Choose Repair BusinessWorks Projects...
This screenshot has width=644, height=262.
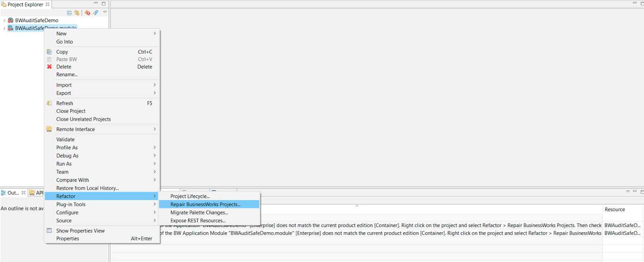[x=209, y=204]
